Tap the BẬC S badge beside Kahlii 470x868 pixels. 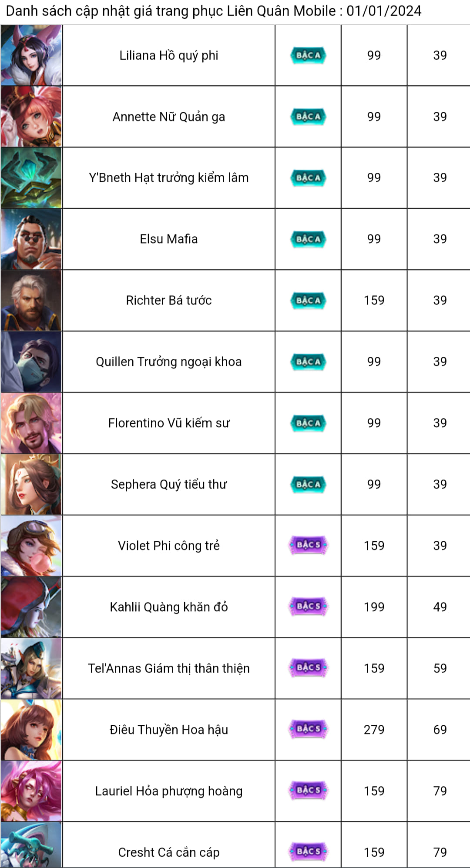[x=308, y=607]
